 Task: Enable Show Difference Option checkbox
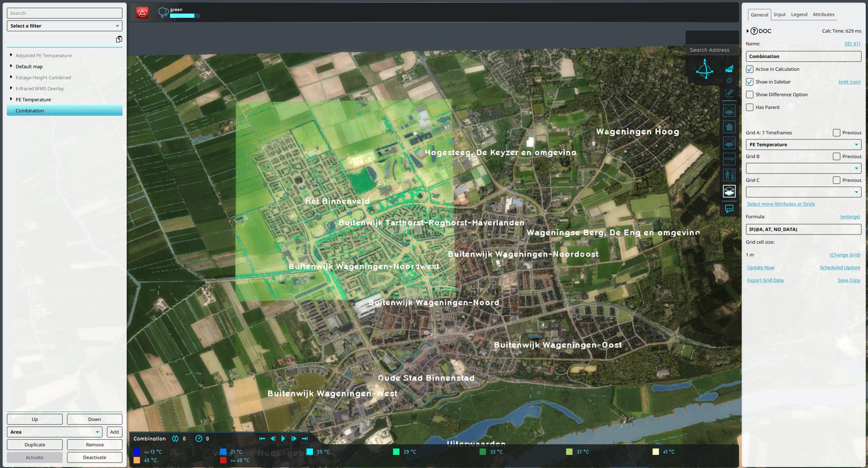click(x=750, y=95)
